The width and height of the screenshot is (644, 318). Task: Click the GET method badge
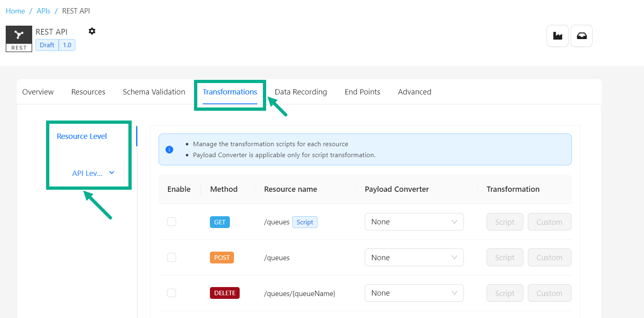tap(220, 222)
